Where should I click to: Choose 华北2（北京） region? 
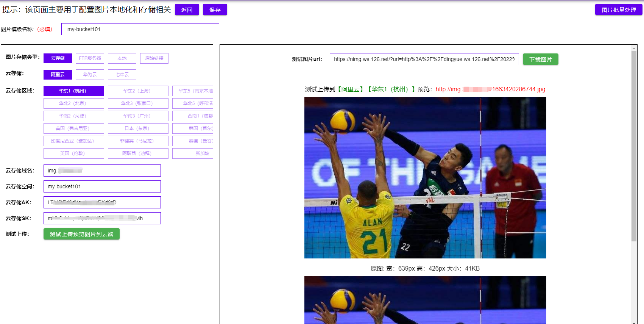point(73,103)
